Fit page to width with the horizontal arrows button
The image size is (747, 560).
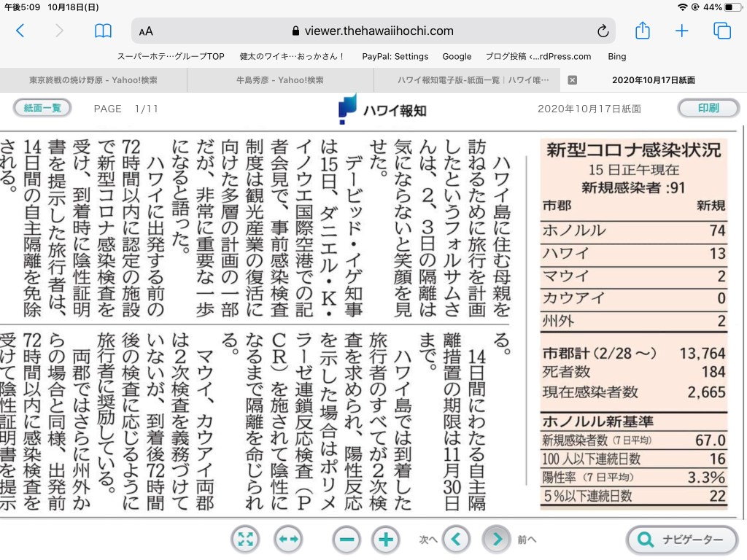pyautogui.click(x=288, y=540)
